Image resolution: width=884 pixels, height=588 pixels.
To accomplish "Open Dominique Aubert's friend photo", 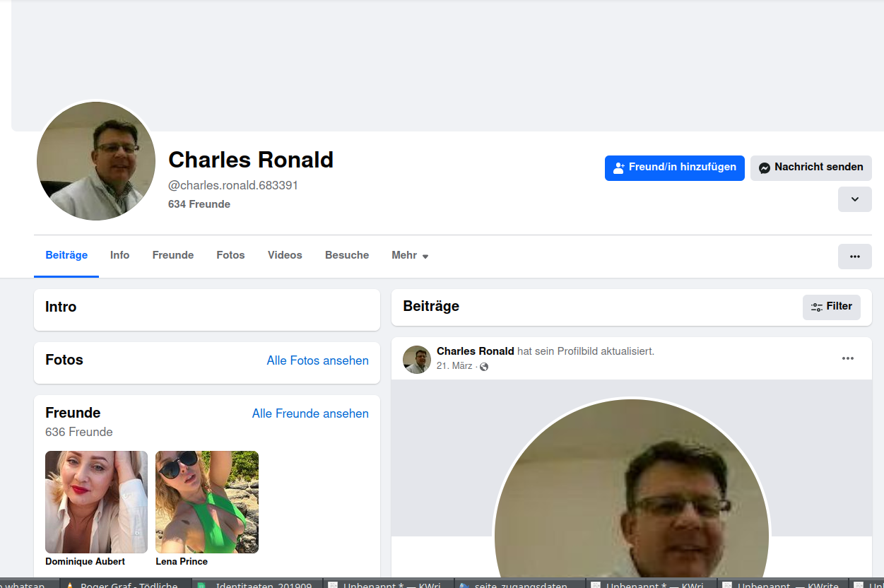I will 96,502.
